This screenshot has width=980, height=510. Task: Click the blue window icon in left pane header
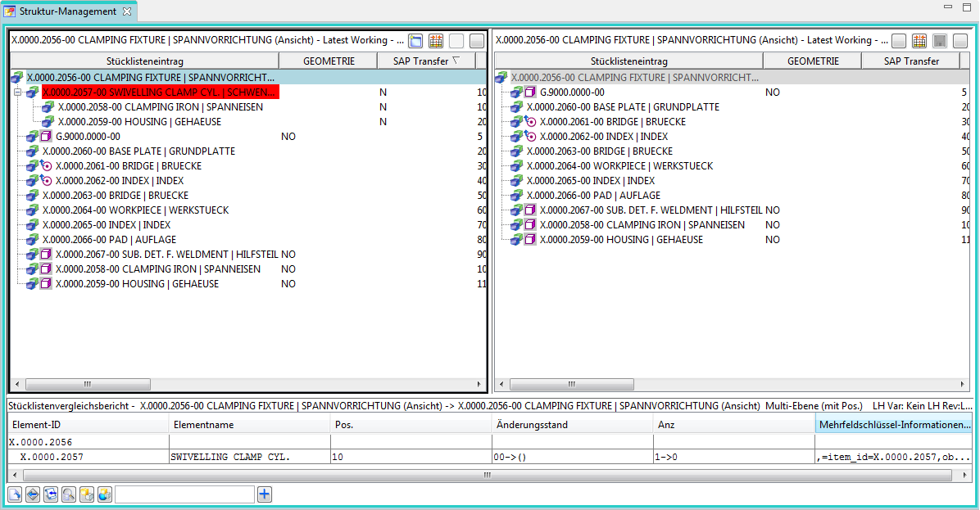[x=415, y=41]
